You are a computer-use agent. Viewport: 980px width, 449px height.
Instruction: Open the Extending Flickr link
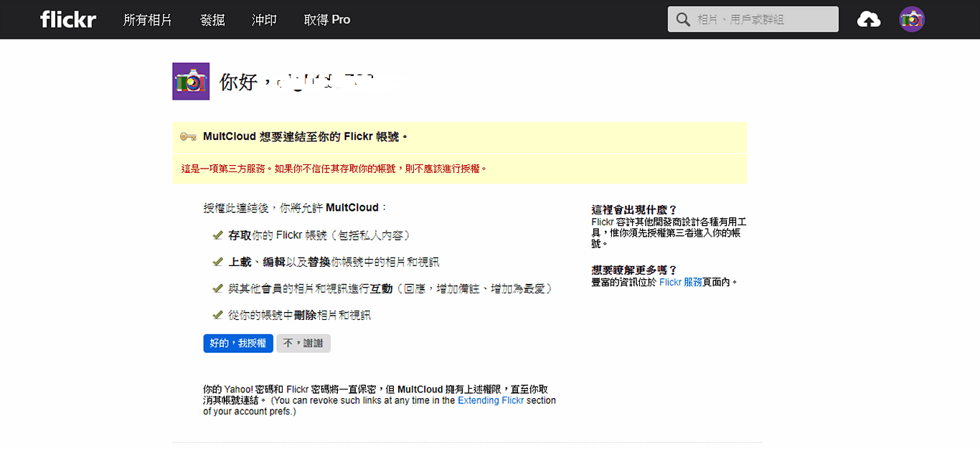[x=491, y=400]
